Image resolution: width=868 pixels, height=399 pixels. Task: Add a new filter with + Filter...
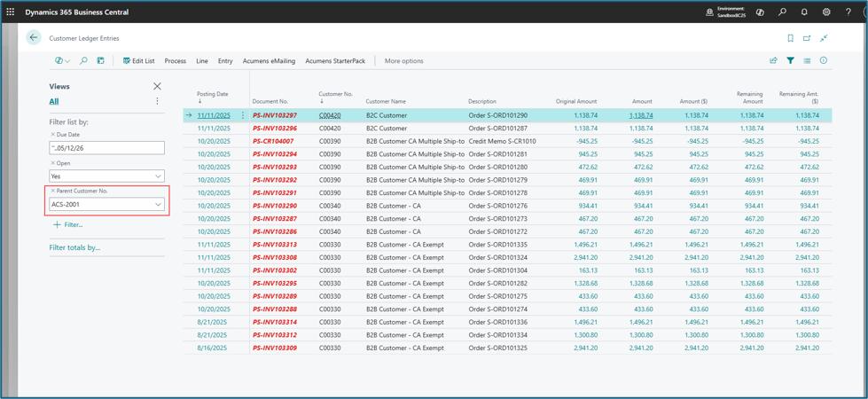(x=67, y=224)
